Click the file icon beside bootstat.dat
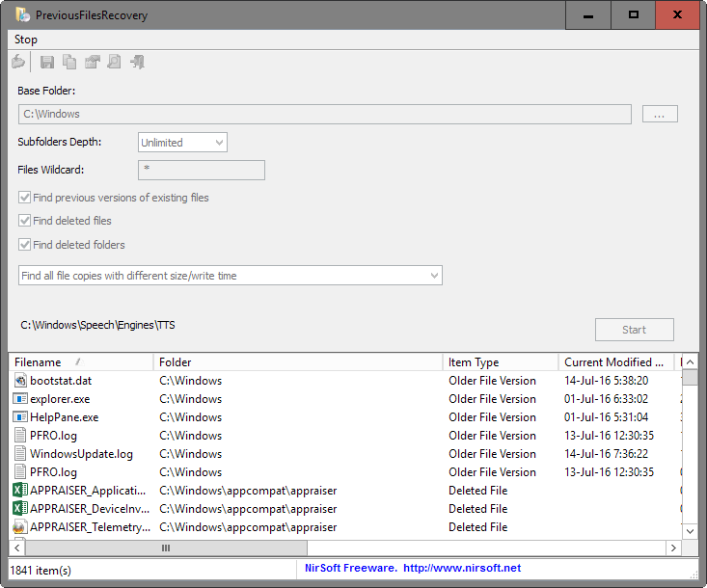The image size is (707, 588). point(20,381)
